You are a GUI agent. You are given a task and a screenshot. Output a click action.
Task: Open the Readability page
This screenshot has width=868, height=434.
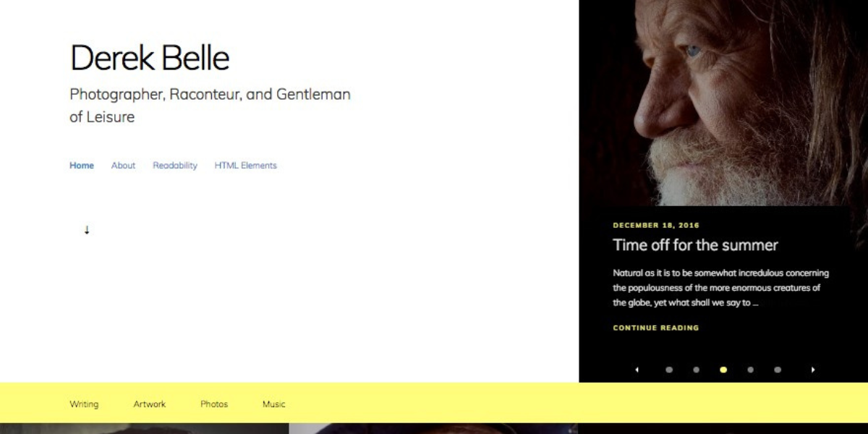click(x=175, y=166)
